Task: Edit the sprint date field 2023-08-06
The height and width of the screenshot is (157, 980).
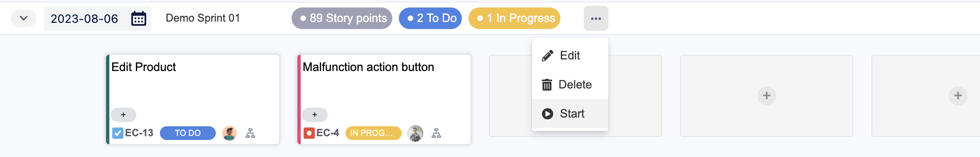Action: [x=84, y=19]
